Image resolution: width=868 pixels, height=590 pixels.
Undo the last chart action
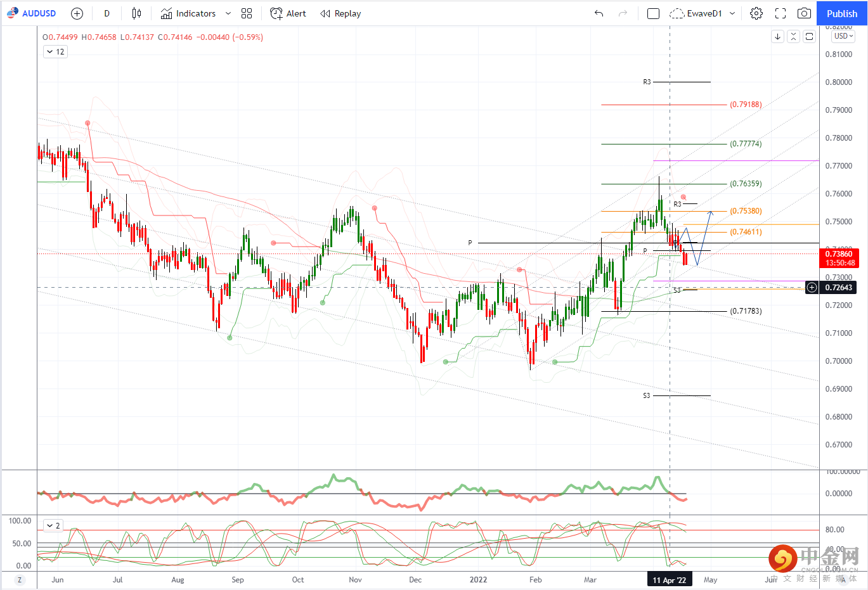(x=599, y=13)
